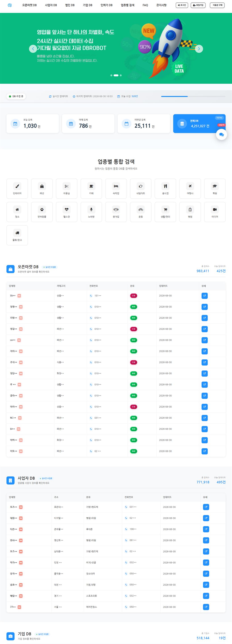Open the FAQ page link

145,5
